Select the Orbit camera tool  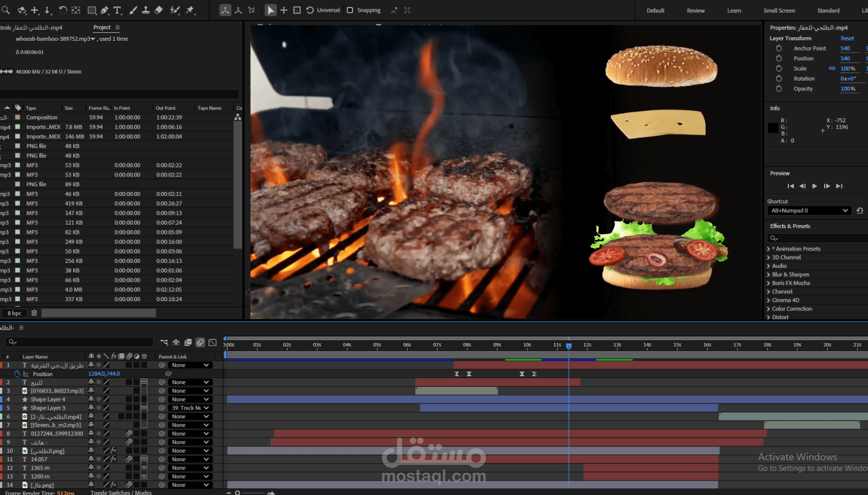[x=22, y=10]
